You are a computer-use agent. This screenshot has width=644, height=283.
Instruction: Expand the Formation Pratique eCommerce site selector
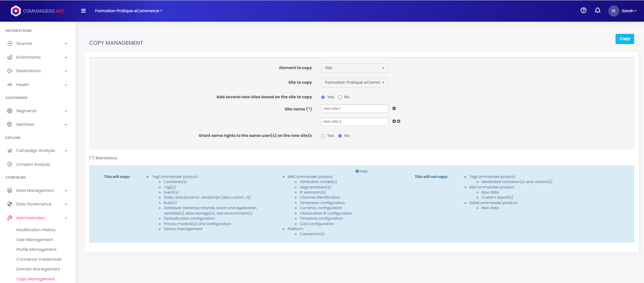(129, 11)
